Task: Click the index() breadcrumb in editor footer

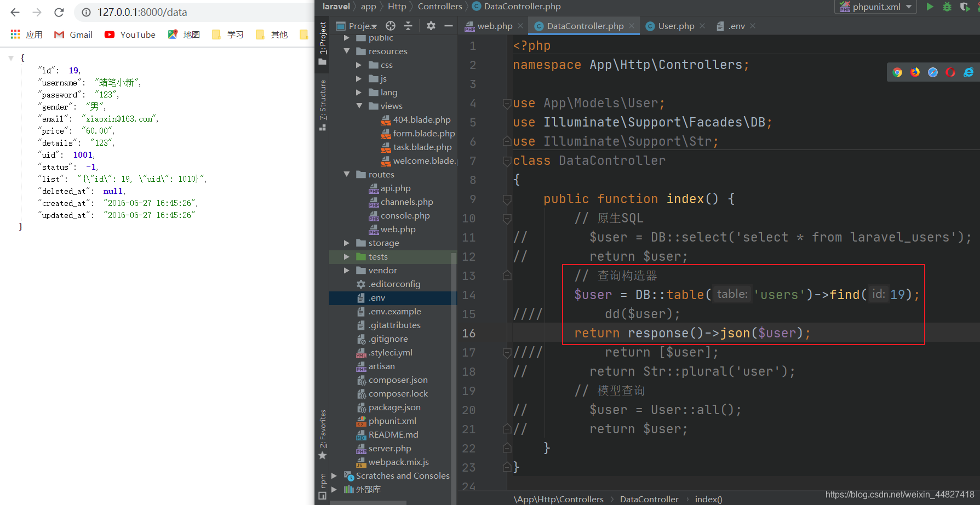Action: [x=708, y=499]
